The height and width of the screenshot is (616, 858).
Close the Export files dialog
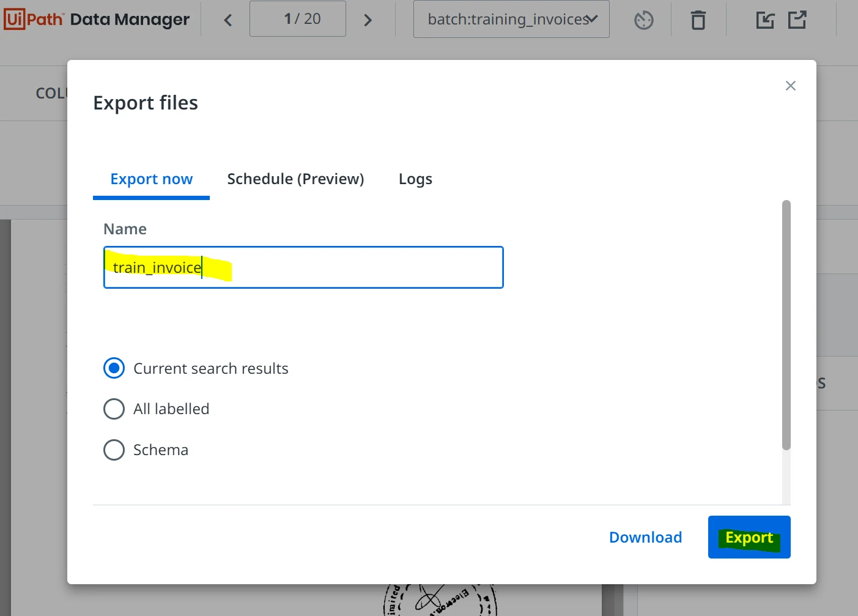point(791,86)
